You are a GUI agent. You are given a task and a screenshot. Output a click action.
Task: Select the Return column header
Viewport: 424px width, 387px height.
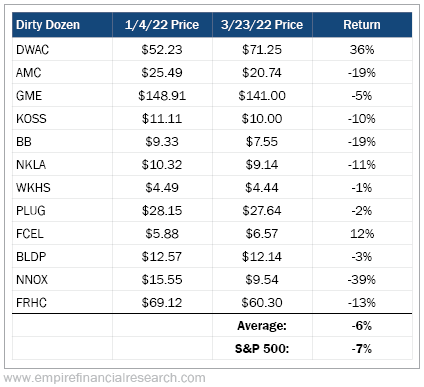[x=362, y=25]
